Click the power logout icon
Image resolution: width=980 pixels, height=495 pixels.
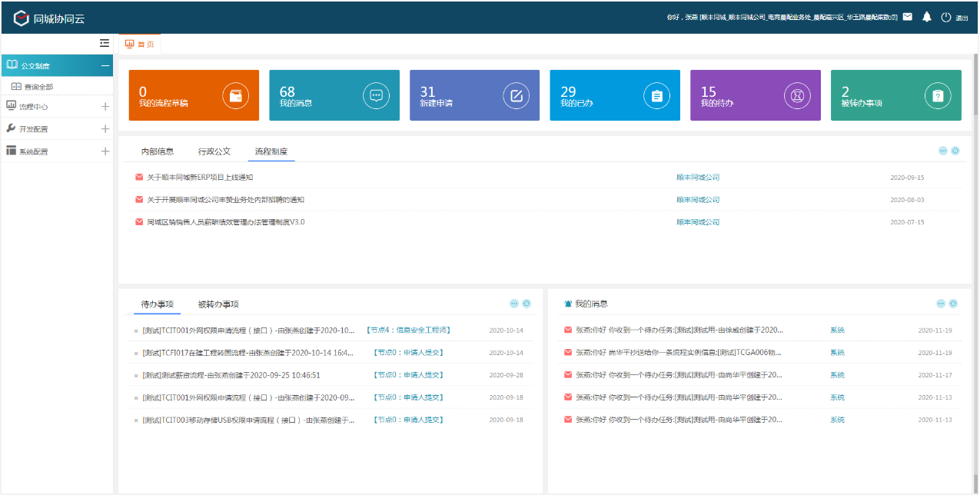(946, 17)
